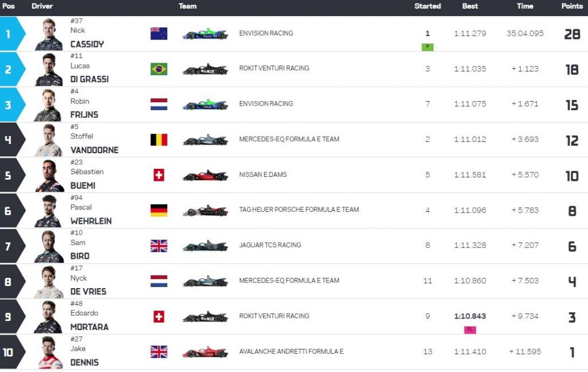The height and width of the screenshot is (372, 588).
Task: Click UK flag in Sam Bird's row
Action: click(x=158, y=246)
